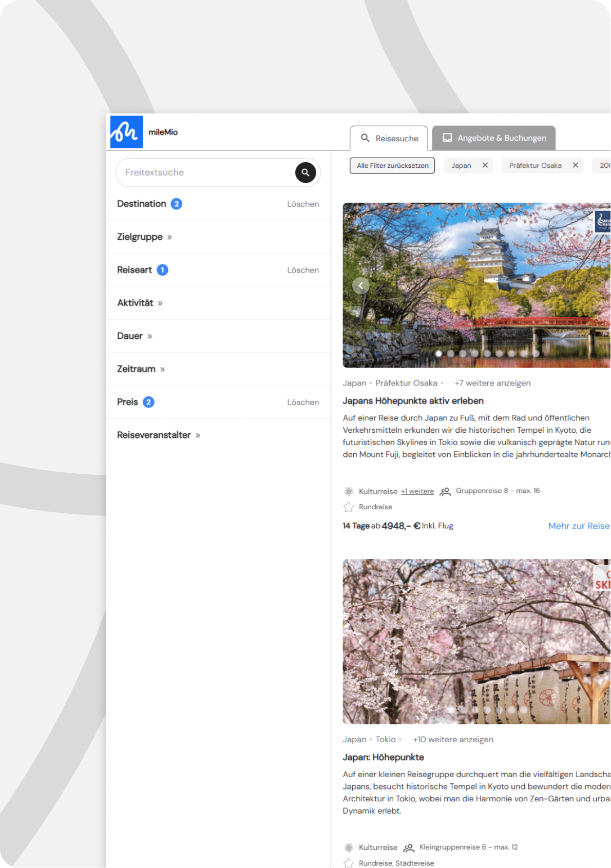Open the Preis filter section
The image size is (611, 868).
(x=127, y=402)
